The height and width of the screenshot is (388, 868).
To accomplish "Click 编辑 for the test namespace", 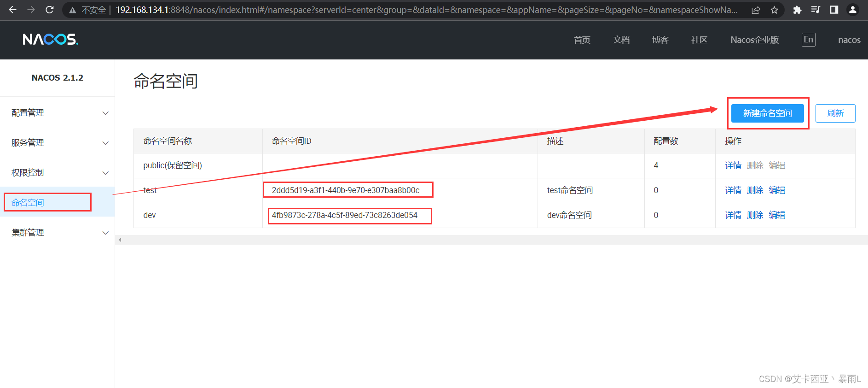I will click(777, 190).
